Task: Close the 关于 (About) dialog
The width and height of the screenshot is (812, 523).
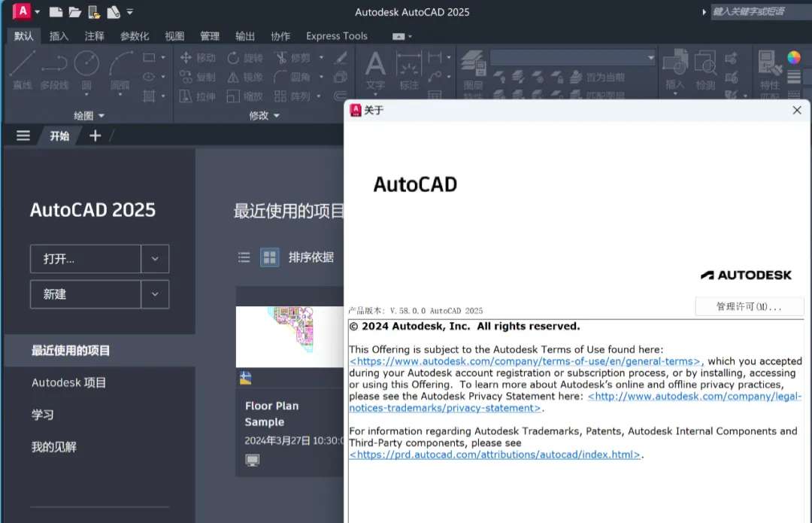Action: pyautogui.click(x=797, y=110)
